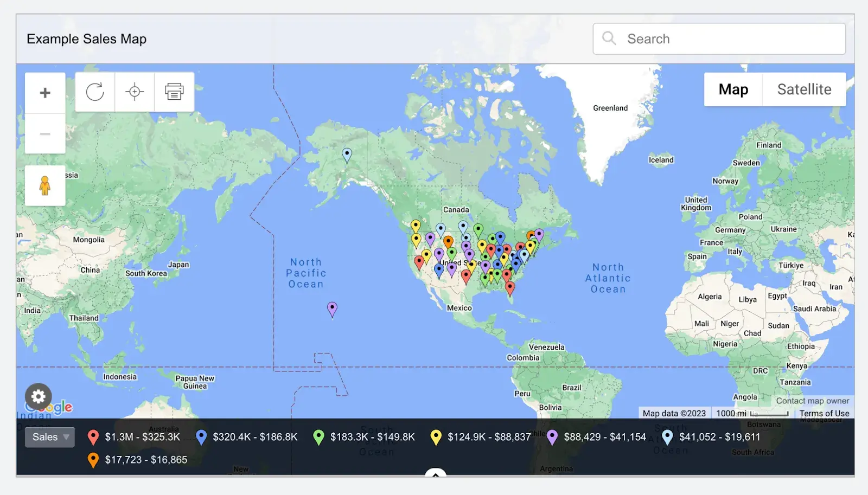This screenshot has width=868, height=495.
Task: Open the Sales legend dropdown
Action: pos(49,437)
